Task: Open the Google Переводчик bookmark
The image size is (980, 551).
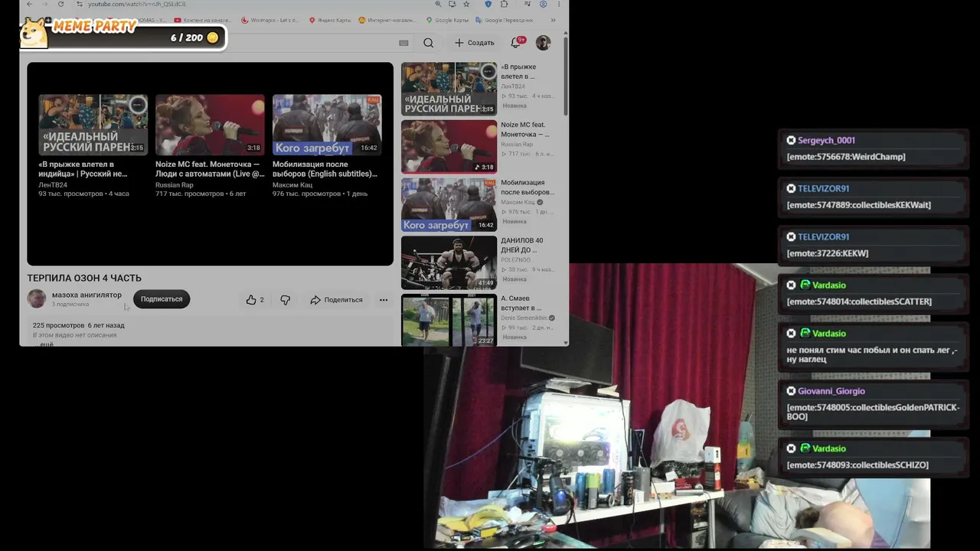Action: [x=504, y=20]
